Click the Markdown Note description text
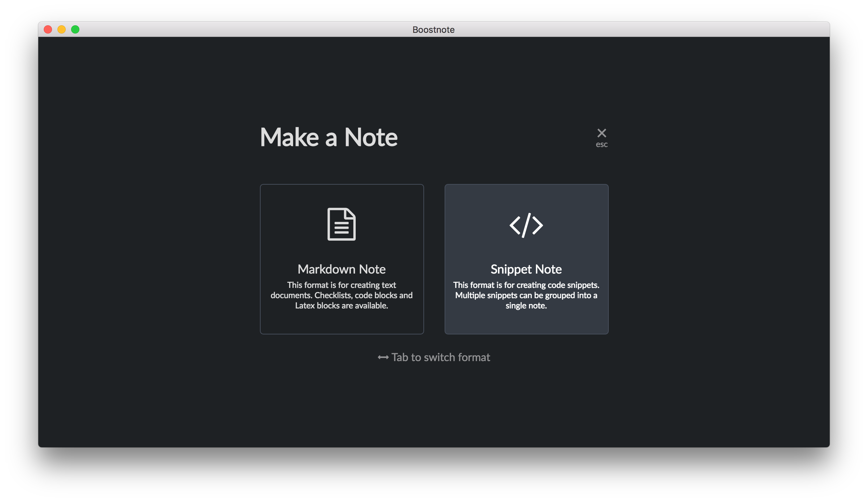Image resolution: width=868 pixels, height=502 pixels. pyautogui.click(x=342, y=295)
